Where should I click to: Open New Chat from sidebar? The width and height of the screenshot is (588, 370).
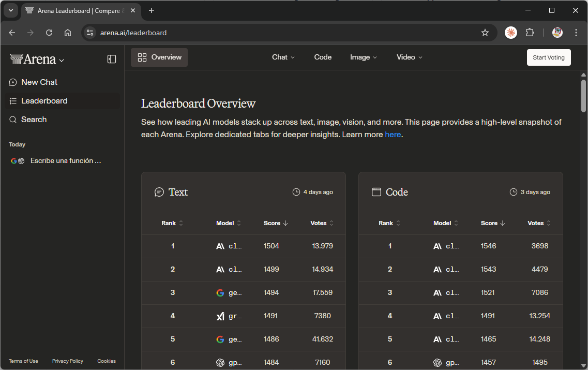pos(39,82)
